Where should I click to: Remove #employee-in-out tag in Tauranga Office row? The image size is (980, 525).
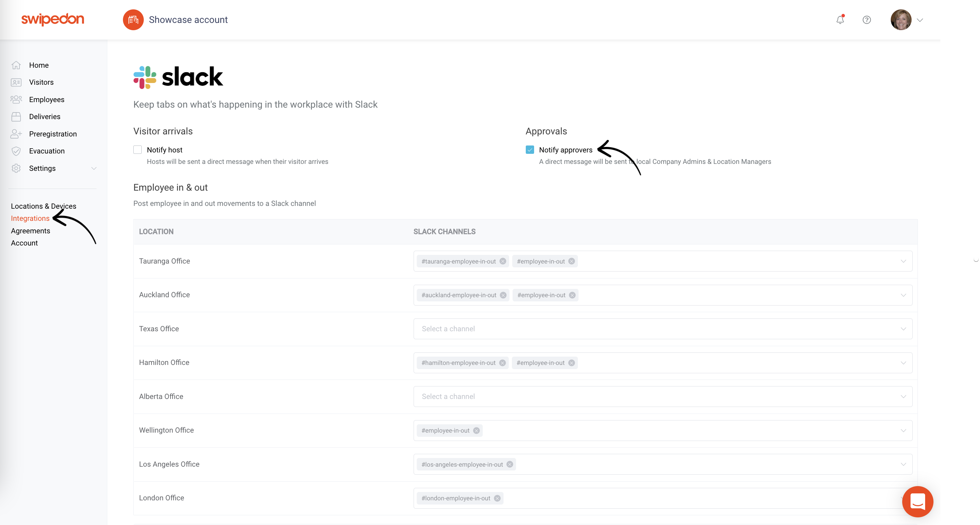coord(571,261)
